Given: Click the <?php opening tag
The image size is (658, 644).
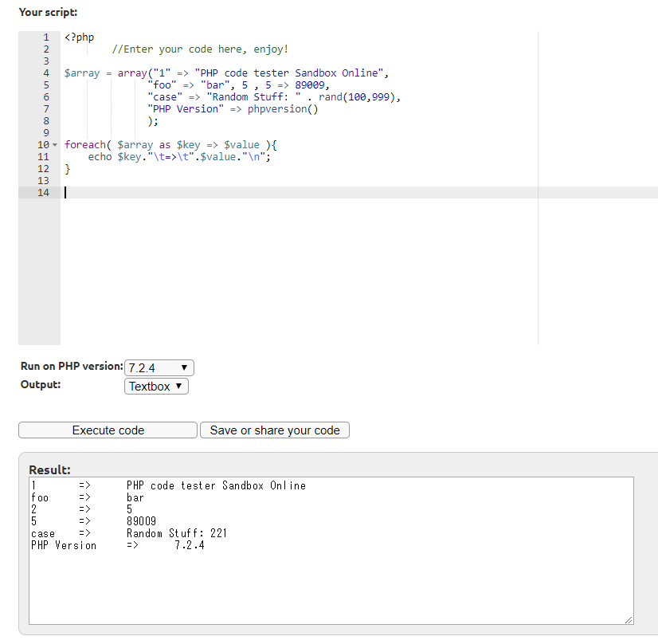Looking at the screenshot, I should click(79, 37).
